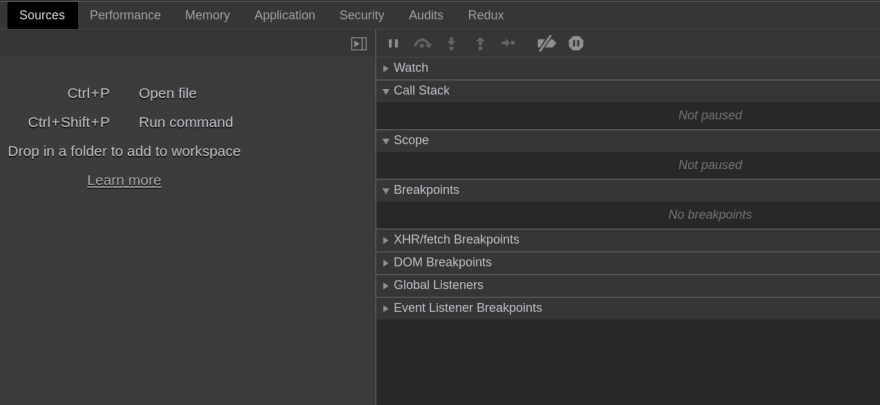Switch to the Performance tab
Viewport: 880px width, 405px height.
[x=125, y=15]
